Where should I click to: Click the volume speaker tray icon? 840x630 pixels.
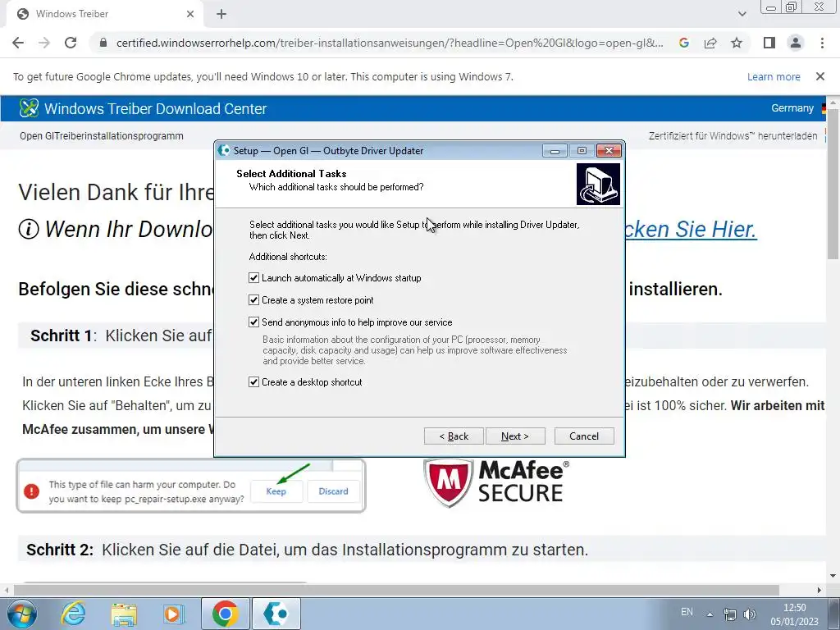click(x=750, y=614)
